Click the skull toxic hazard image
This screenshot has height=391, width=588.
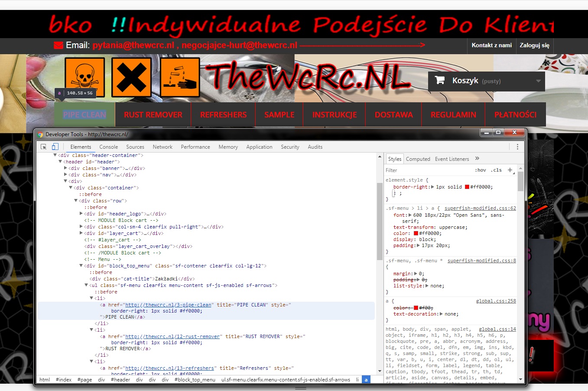click(84, 77)
